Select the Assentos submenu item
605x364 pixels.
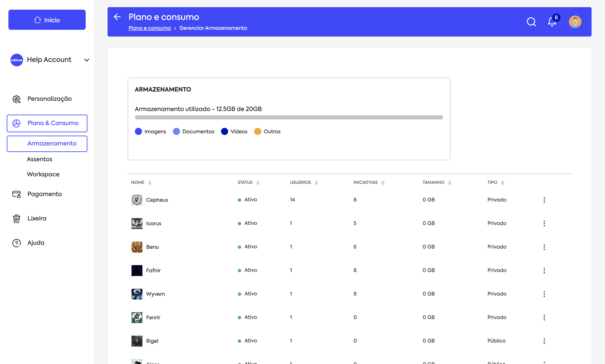click(39, 159)
